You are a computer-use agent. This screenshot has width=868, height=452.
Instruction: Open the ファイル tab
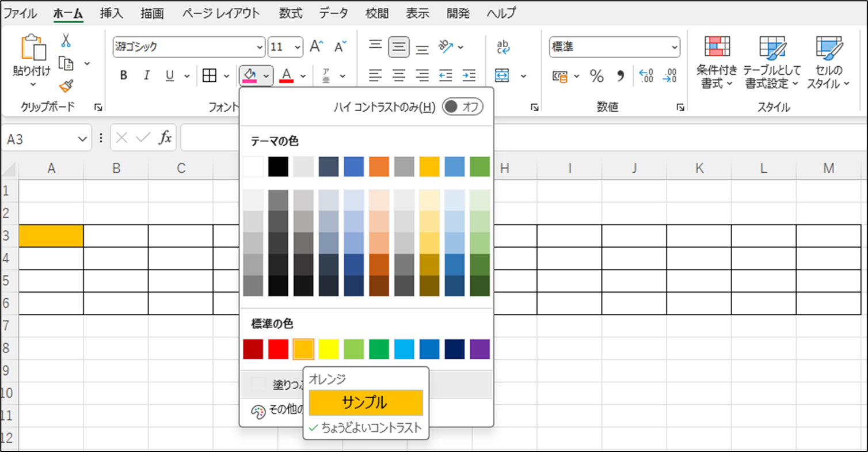20,13
